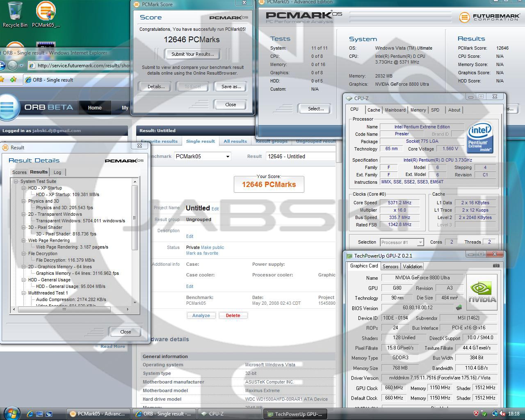Collapse the System Test Suite tree node
This screenshot has height=420, width=525.
16,181
